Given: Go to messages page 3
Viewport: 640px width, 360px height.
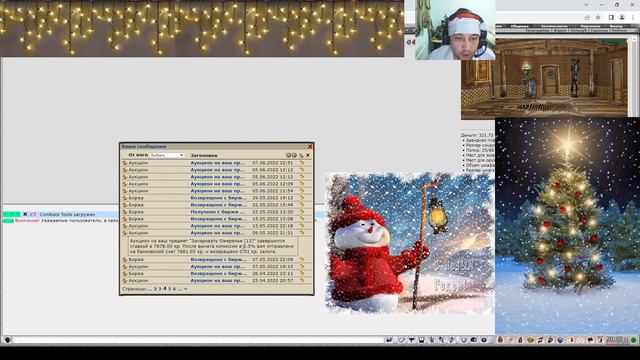Looking at the screenshot, I should (160, 289).
